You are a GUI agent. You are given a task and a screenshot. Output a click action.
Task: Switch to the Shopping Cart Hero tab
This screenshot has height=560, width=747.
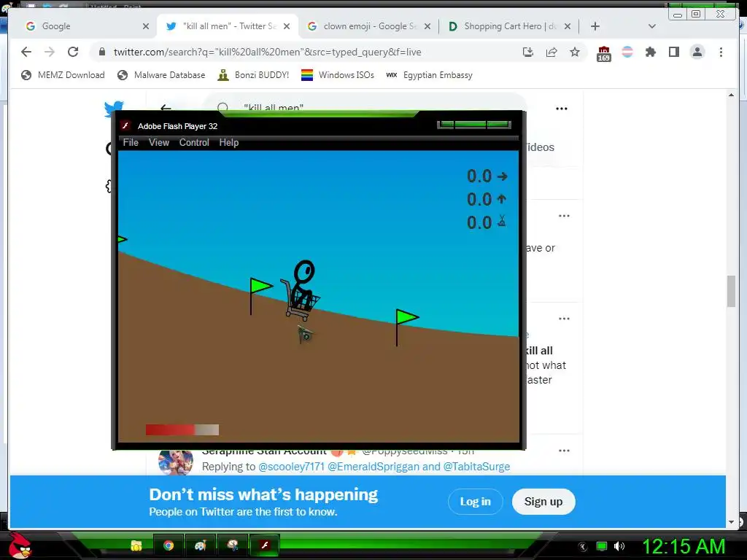point(510,26)
